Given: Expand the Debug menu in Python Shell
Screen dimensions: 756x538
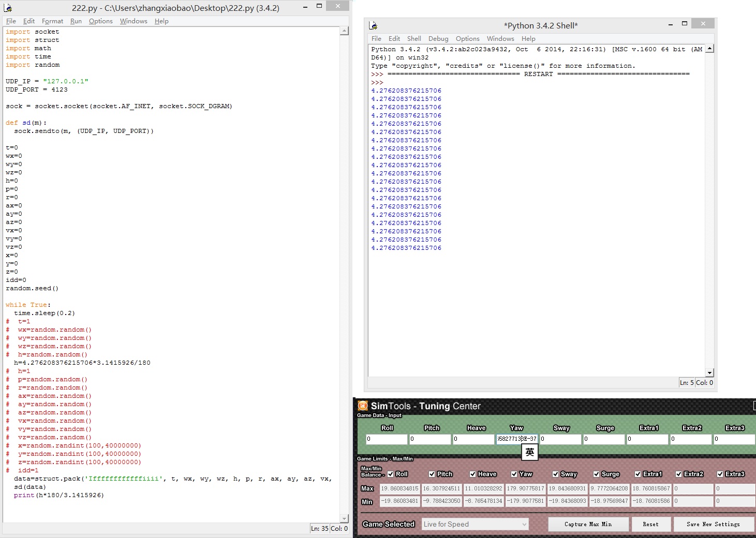Looking at the screenshot, I should coord(438,39).
